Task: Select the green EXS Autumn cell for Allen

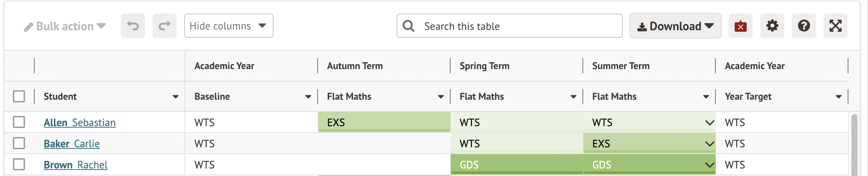Action: tap(384, 122)
